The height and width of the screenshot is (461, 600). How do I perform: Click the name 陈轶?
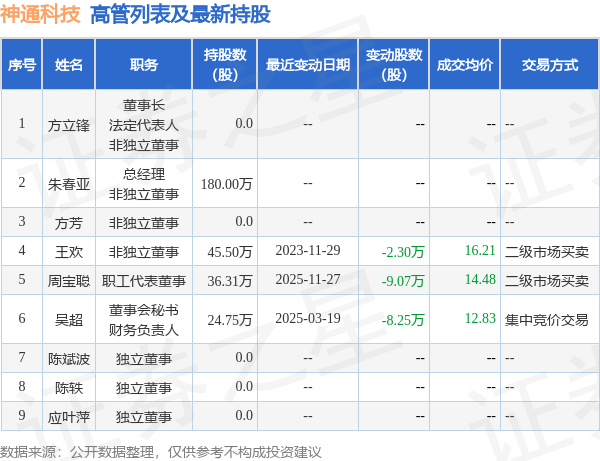[68, 388]
